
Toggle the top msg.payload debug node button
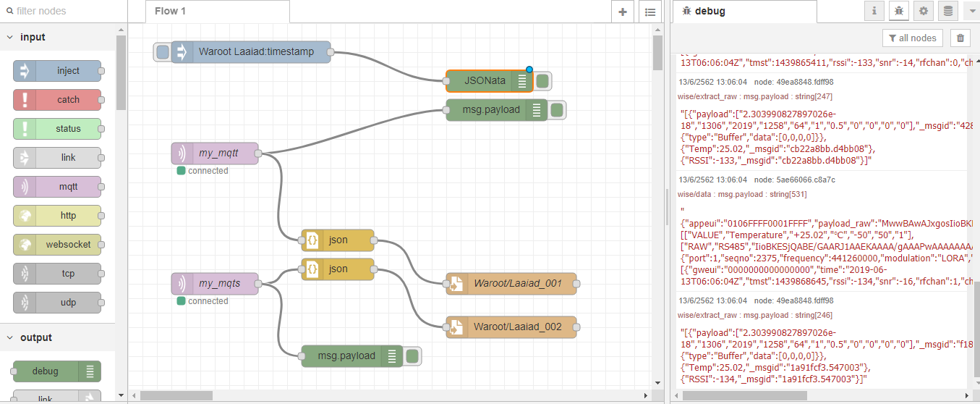(557, 110)
